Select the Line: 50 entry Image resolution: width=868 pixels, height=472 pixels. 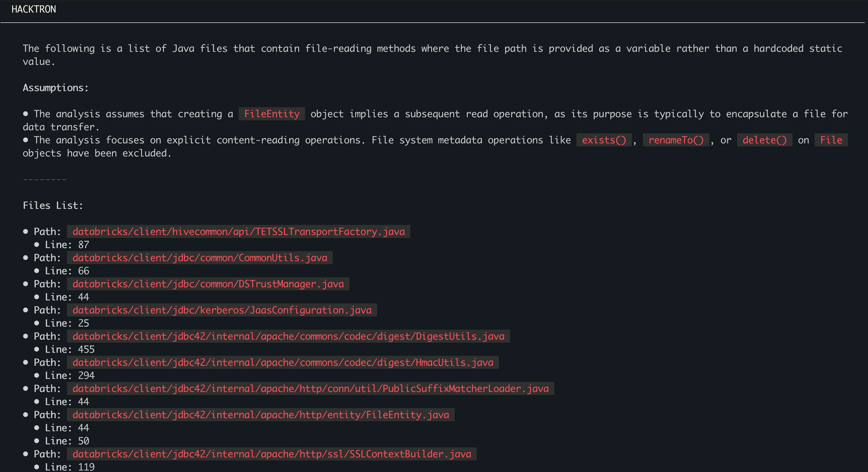(x=67, y=441)
